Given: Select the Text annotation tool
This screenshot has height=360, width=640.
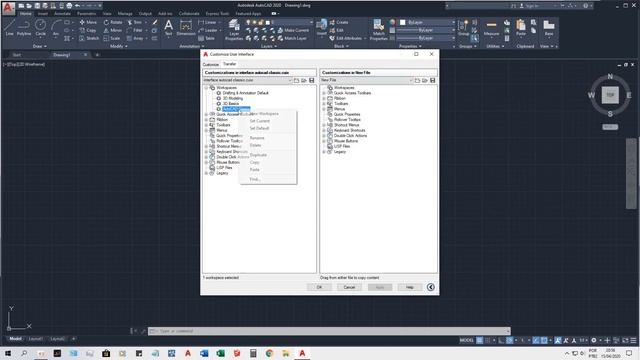Looking at the screenshot, I should (x=169, y=28).
